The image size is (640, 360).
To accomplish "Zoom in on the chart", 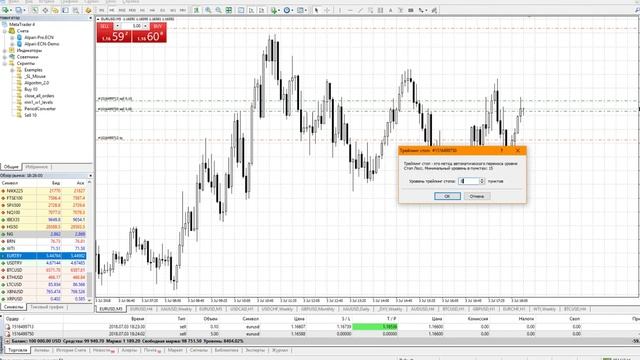I will [x=208, y=10].
